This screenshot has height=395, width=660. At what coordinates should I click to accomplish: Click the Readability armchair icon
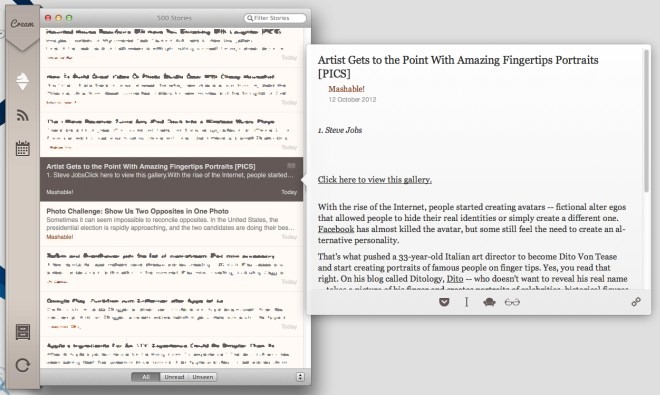489,302
